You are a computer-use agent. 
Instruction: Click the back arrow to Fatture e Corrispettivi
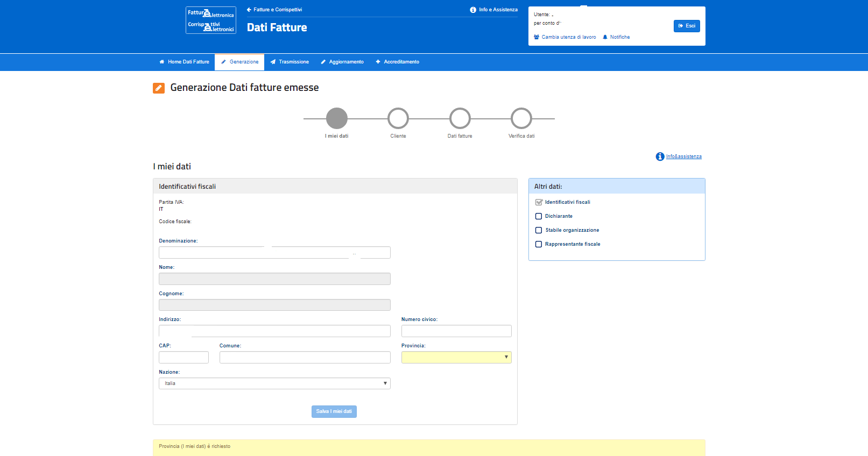pyautogui.click(x=249, y=10)
